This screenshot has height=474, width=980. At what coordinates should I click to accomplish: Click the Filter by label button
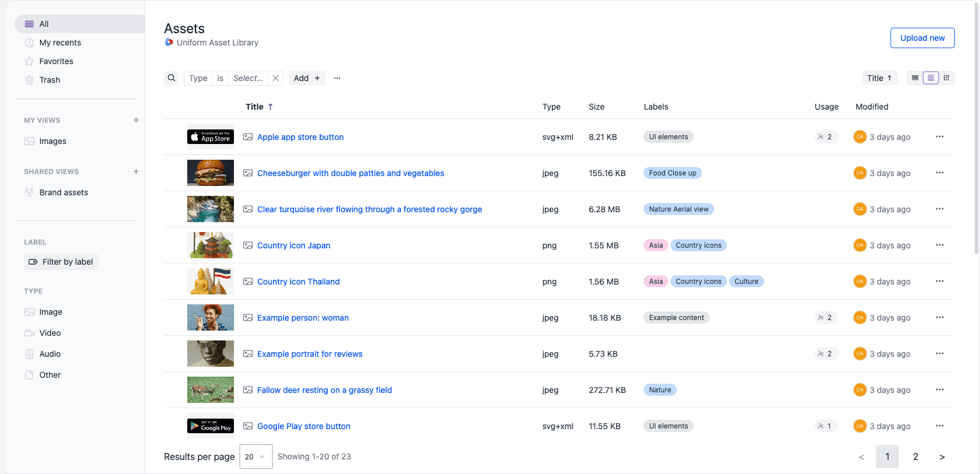(x=61, y=262)
